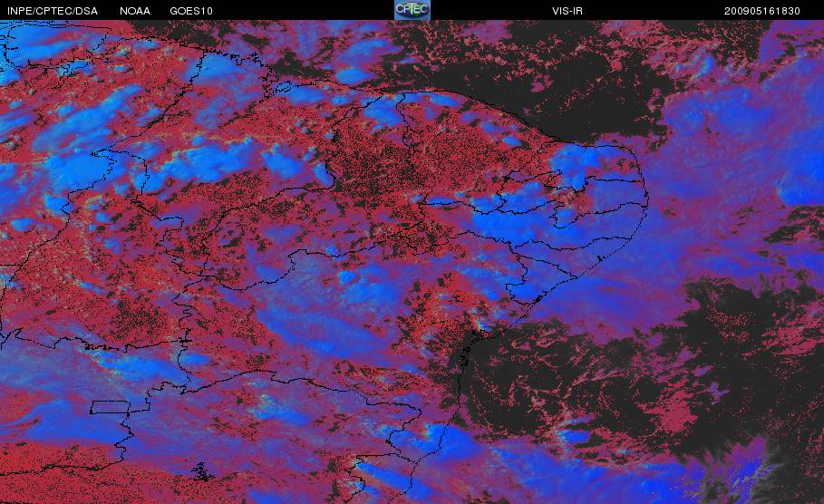Select the INPE/CPTEC/DSA header text
Viewport: 824px width, 504px height.
point(53,11)
